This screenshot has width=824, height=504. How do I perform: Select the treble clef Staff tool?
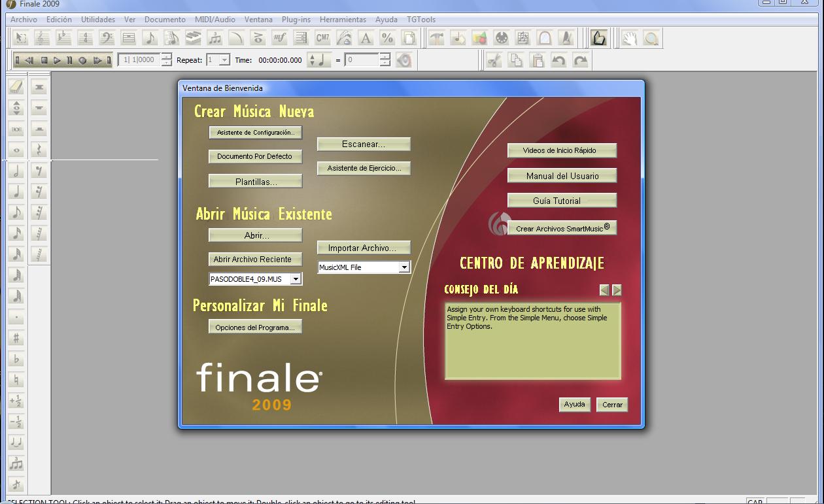(x=43, y=39)
